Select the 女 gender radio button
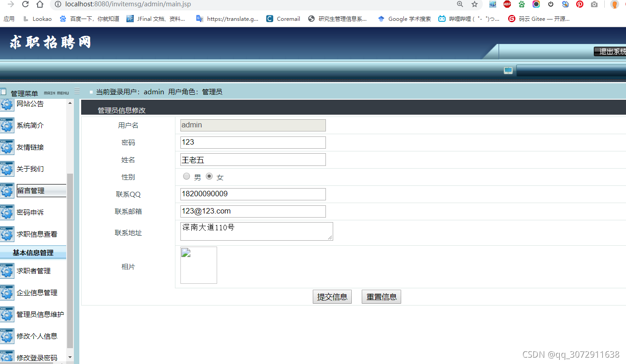 tap(209, 176)
